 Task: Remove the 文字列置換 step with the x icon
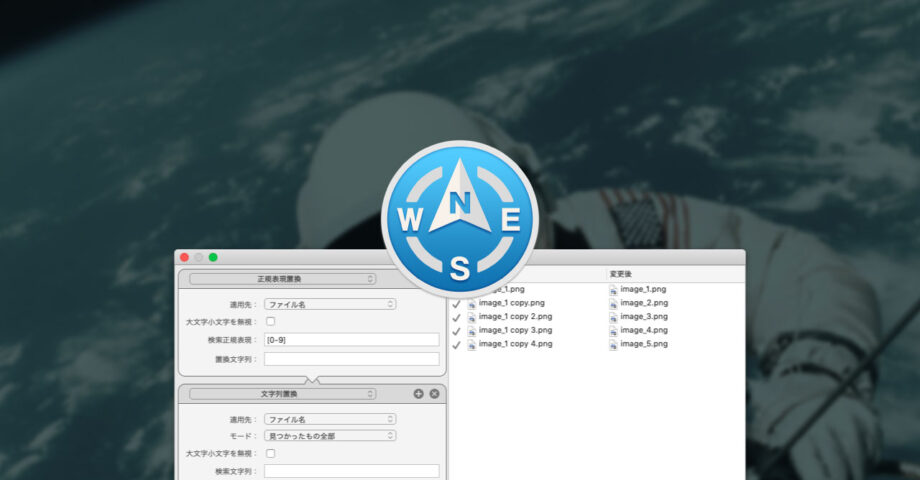pyautogui.click(x=434, y=394)
